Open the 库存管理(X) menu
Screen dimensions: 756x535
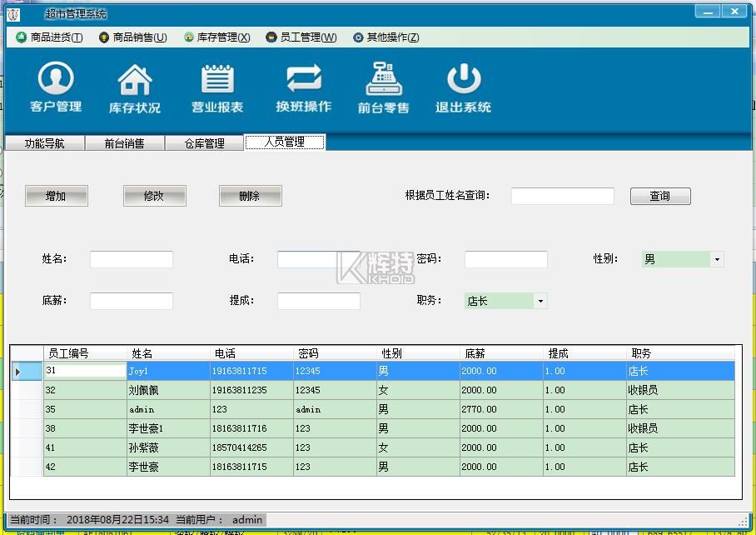216,37
